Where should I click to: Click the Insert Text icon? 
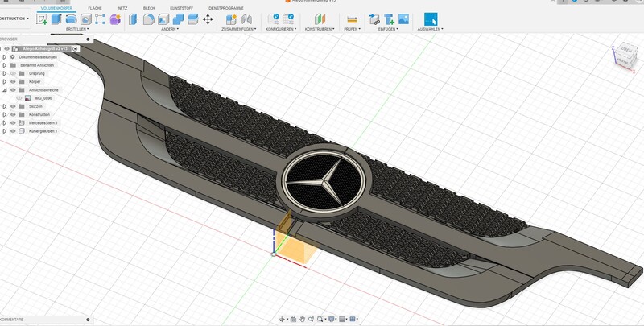tap(389, 19)
